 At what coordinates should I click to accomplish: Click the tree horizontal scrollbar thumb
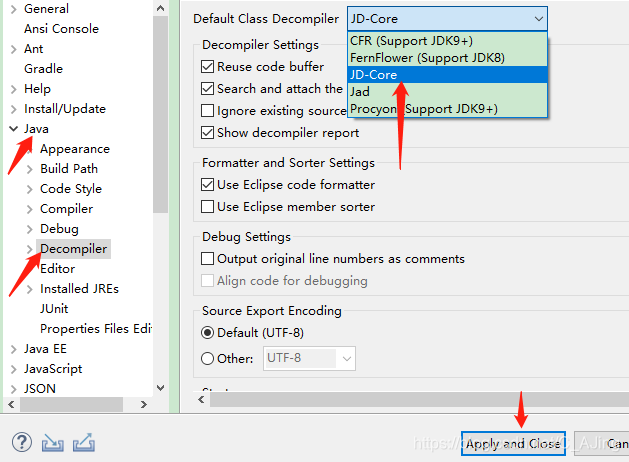click(x=71, y=405)
